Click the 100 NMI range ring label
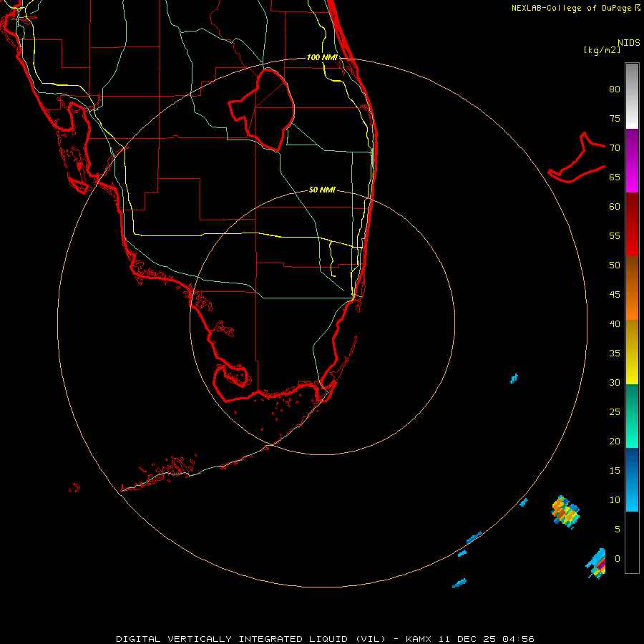644x644 pixels. (x=322, y=57)
